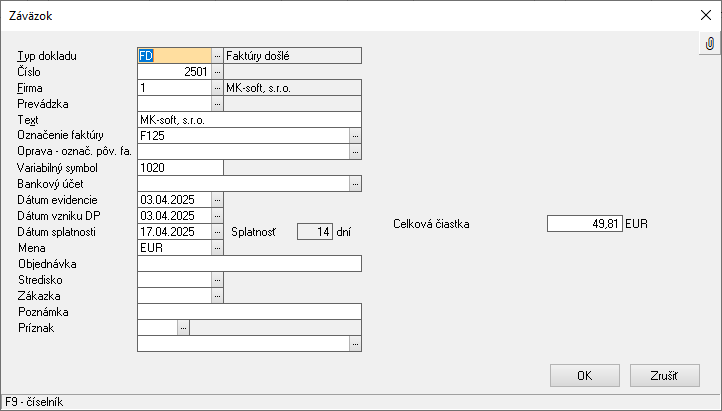
Task: Click the Objednávka input field
Action: point(248,264)
